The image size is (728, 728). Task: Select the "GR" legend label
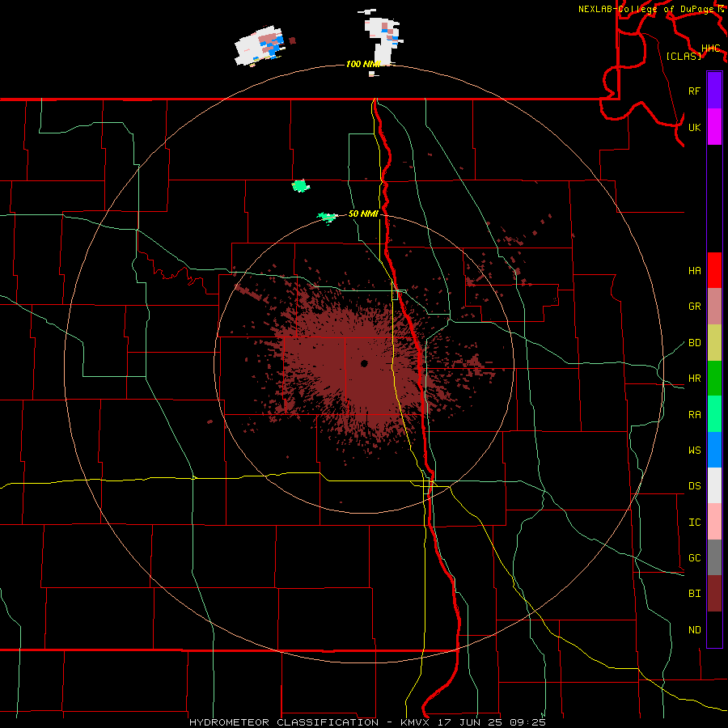pyautogui.click(x=694, y=307)
